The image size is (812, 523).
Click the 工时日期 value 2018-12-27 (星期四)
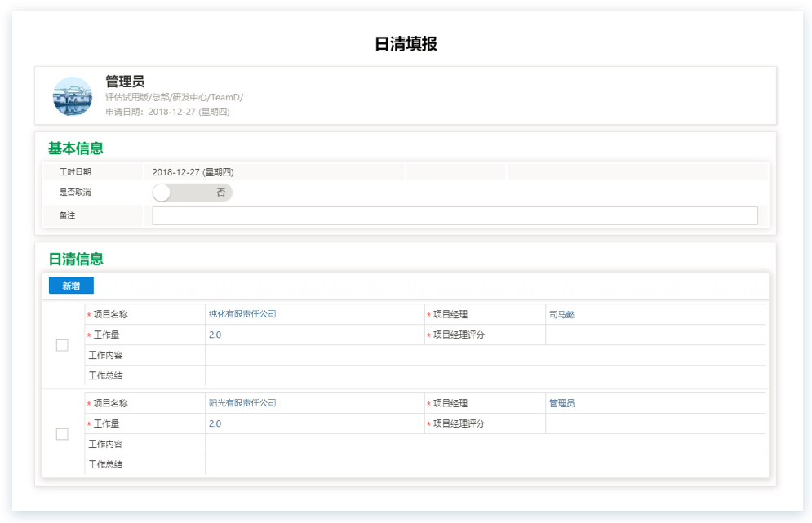pyautogui.click(x=193, y=172)
